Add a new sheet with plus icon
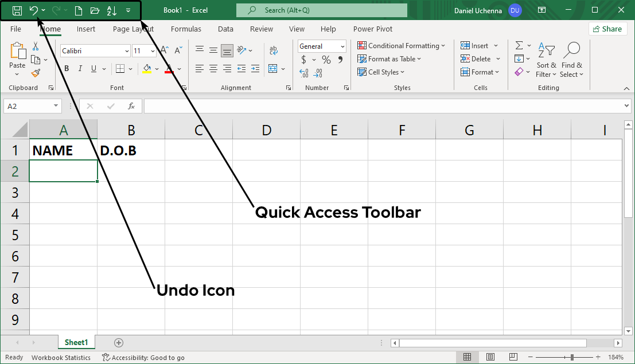635x364 pixels. (x=119, y=343)
